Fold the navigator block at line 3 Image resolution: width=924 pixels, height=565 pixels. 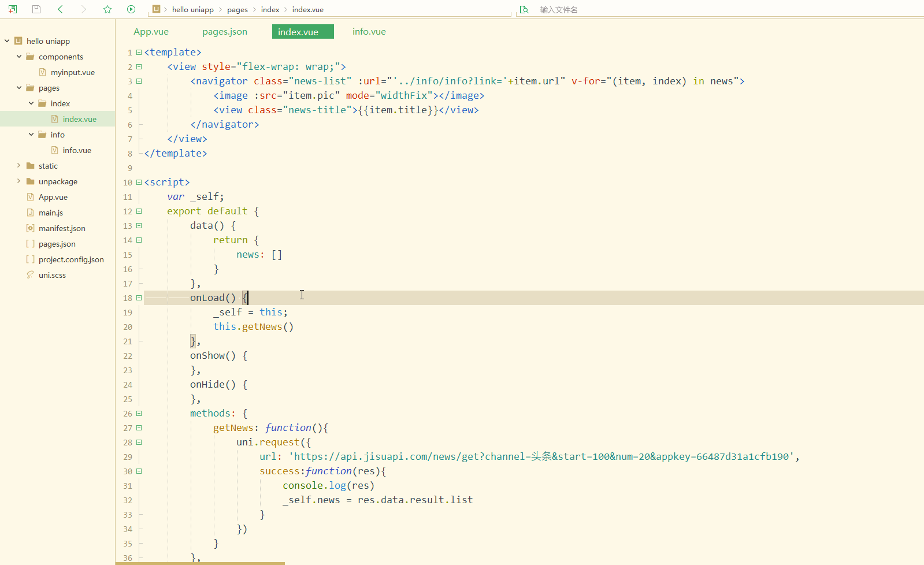tap(139, 81)
